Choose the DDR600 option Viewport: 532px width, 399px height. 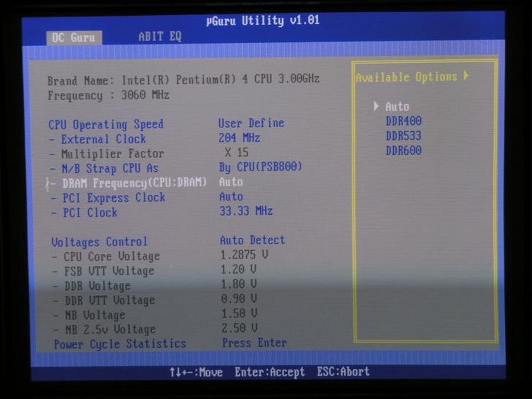pyautogui.click(x=403, y=150)
